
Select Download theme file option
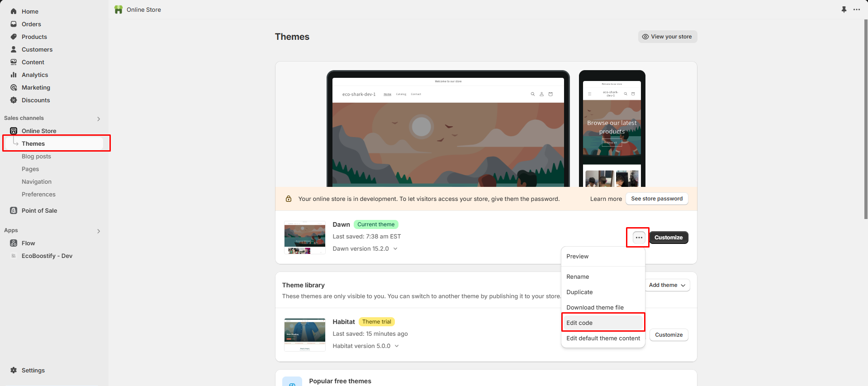coord(603,307)
